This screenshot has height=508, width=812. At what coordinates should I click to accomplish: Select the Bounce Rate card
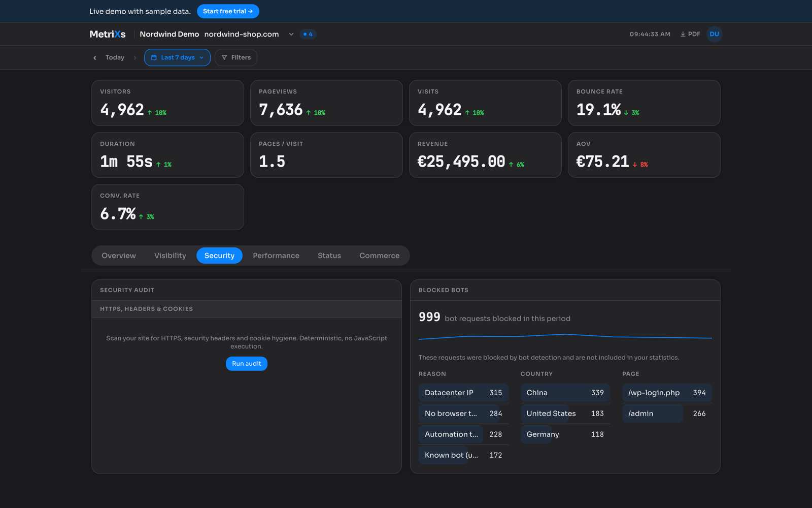click(644, 103)
